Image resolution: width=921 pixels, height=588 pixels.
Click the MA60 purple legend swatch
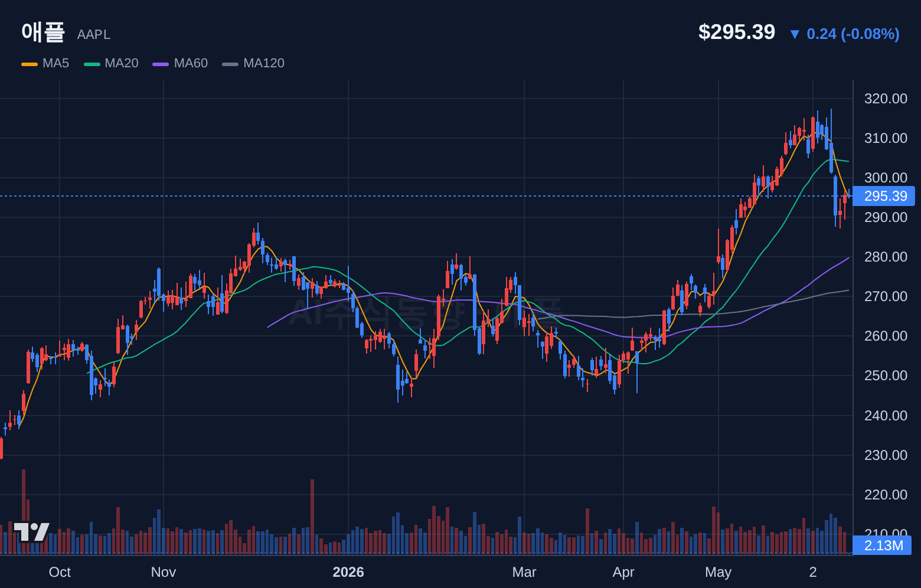coord(161,64)
